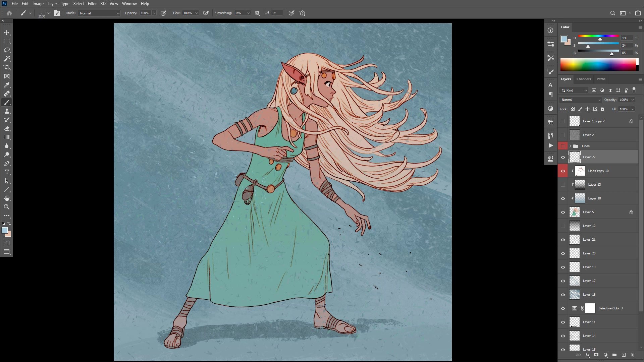
Task: Open the Filter menu
Action: 92,4
